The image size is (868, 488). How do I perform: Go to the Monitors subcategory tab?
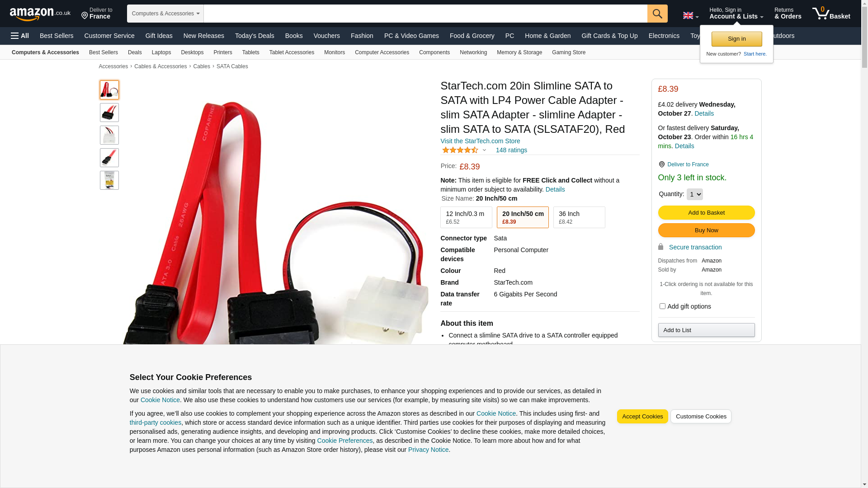tap(335, 52)
